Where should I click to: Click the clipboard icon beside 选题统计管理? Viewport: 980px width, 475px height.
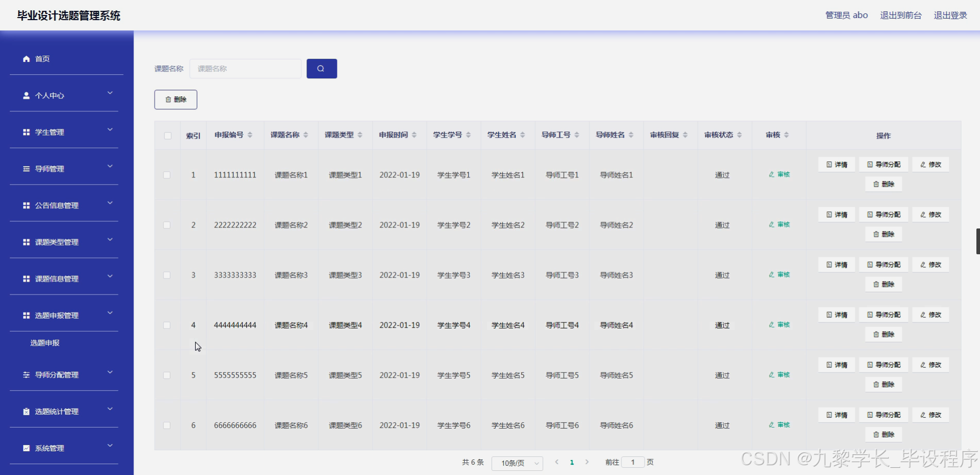26,412
